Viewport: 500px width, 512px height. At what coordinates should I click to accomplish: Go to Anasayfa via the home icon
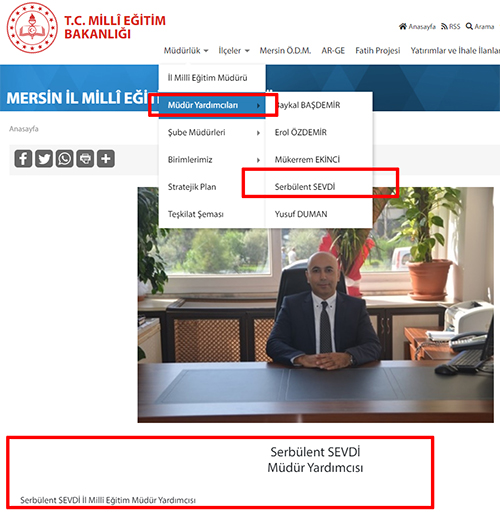click(x=403, y=26)
